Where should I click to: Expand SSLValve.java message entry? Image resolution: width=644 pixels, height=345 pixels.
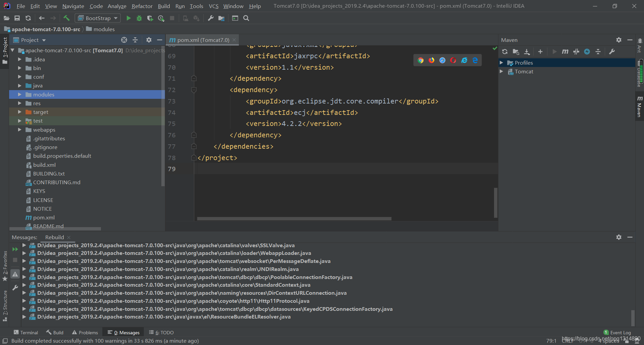click(x=24, y=245)
